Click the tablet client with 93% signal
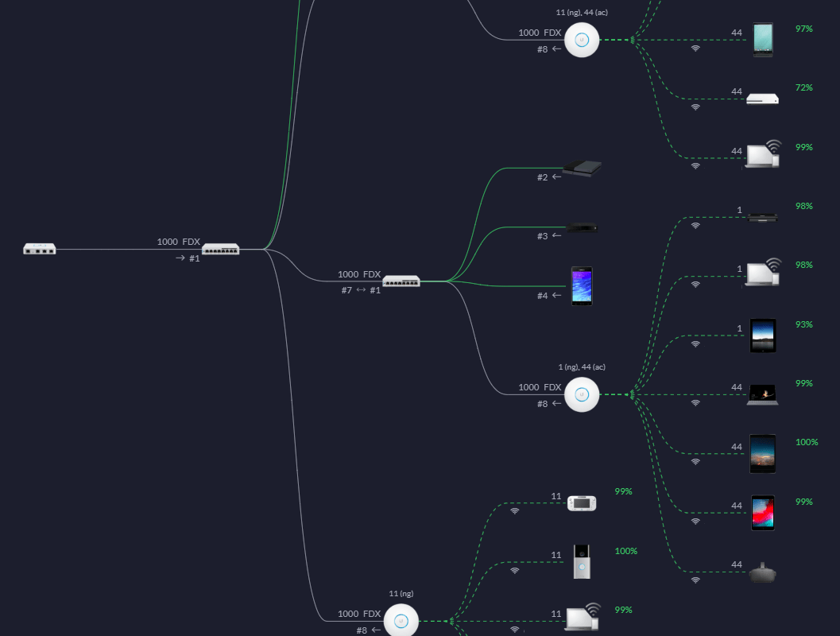The image size is (840, 636). pos(763,335)
